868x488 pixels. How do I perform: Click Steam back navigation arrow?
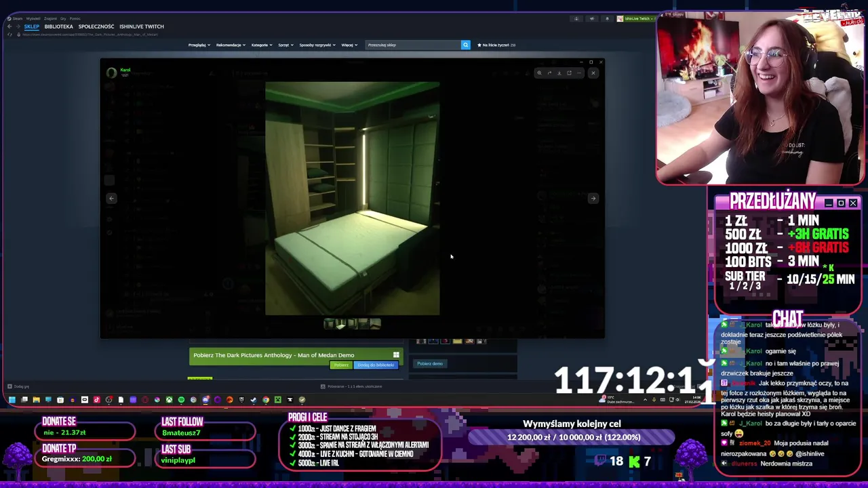click(x=9, y=26)
